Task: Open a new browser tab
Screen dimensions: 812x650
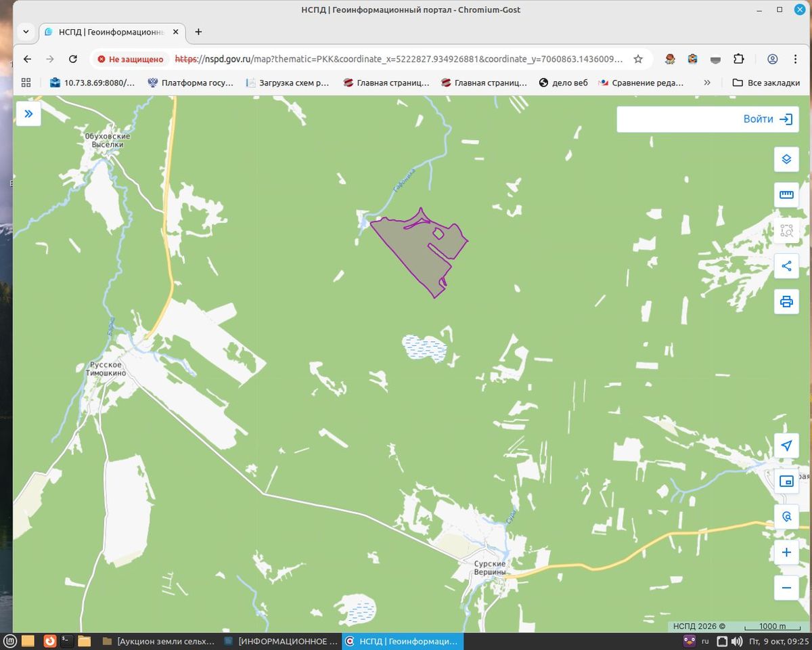Action: click(x=198, y=32)
